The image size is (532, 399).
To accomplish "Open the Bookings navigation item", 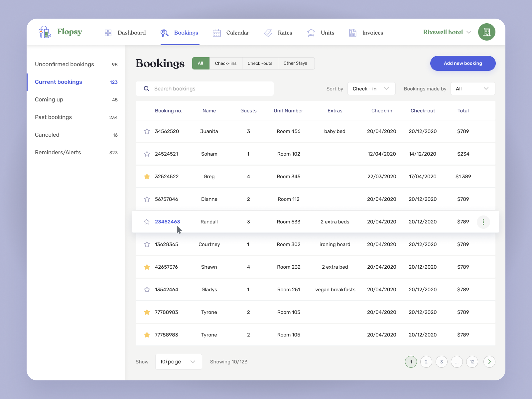I will point(180,33).
